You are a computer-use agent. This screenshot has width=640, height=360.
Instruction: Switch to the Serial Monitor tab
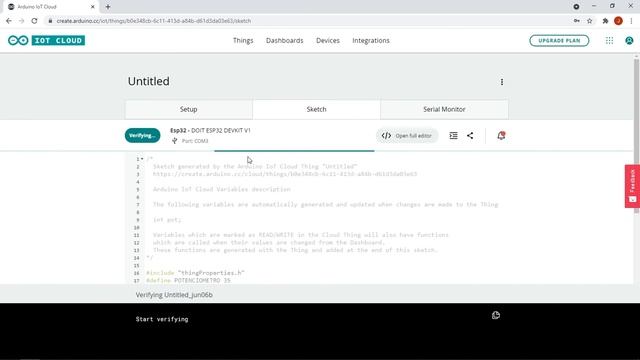pos(444,109)
